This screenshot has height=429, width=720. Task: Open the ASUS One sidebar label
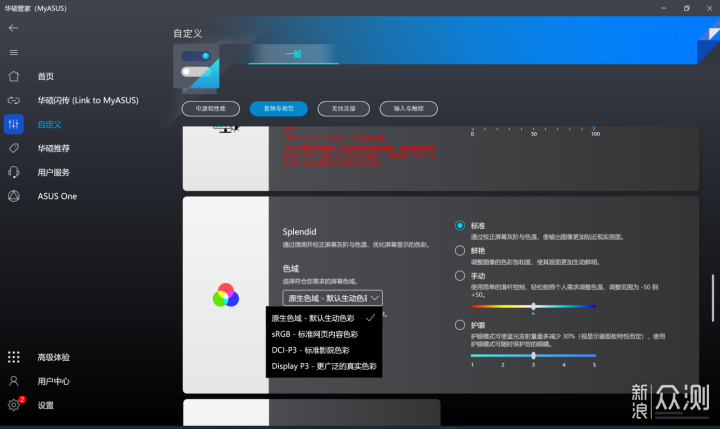[x=57, y=196]
